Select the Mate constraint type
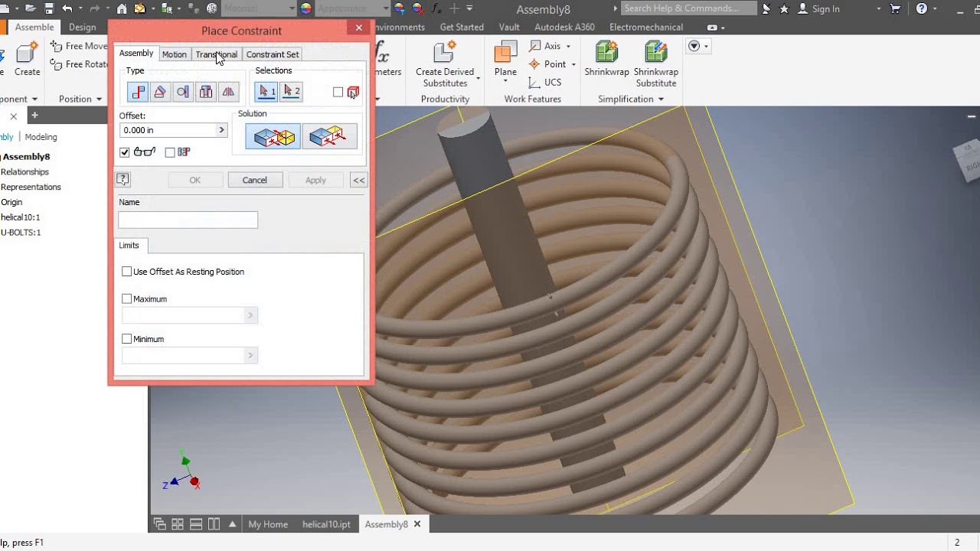This screenshot has height=551, width=980. (138, 92)
